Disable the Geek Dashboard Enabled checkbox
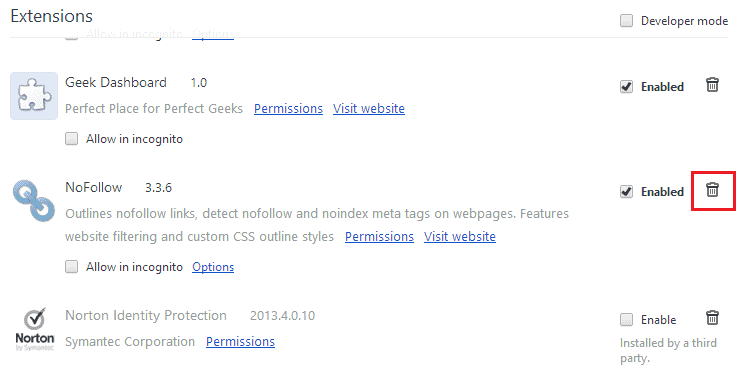The image size is (753, 371). tap(626, 86)
